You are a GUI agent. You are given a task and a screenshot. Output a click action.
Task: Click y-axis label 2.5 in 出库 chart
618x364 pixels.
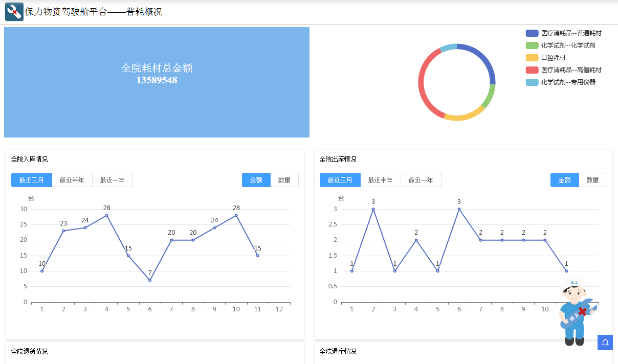pos(332,224)
